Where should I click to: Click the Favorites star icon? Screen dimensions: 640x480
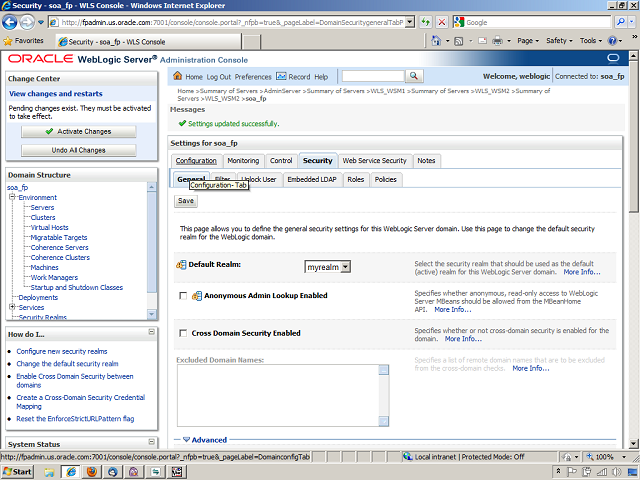coord(9,41)
